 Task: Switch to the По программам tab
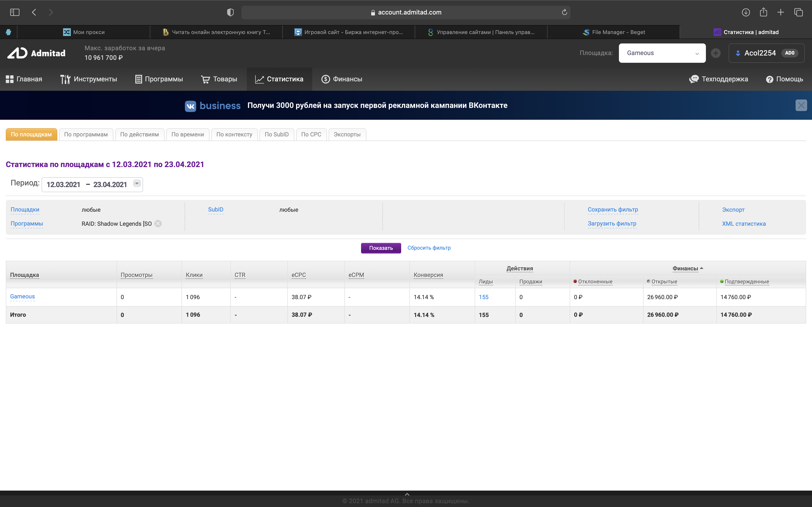tap(86, 134)
